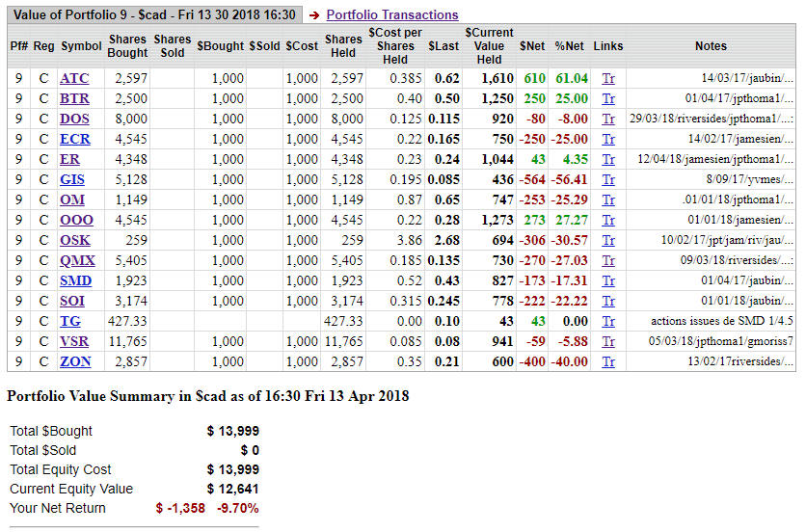Open the ZON ticker link
The width and height of the screenshot is (806, 532).
click(x=75, y=361)
